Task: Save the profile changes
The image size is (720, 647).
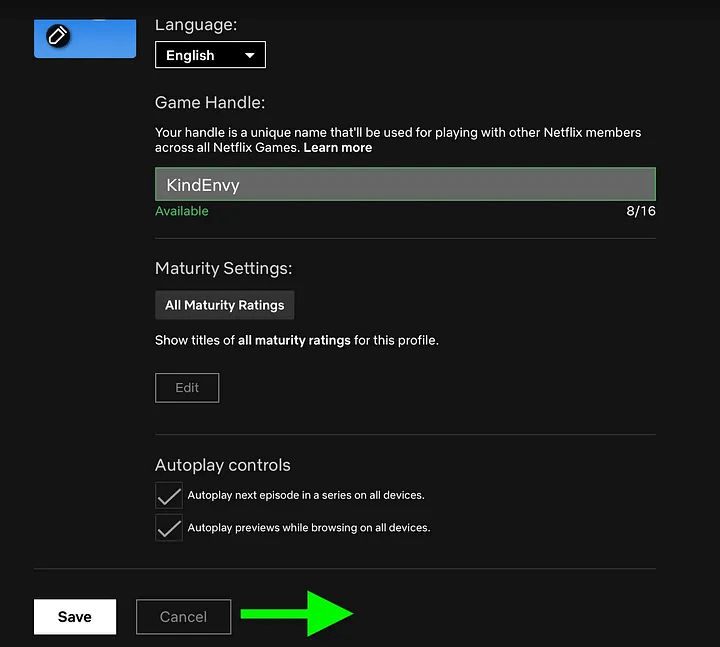Action: coord(75,617)
